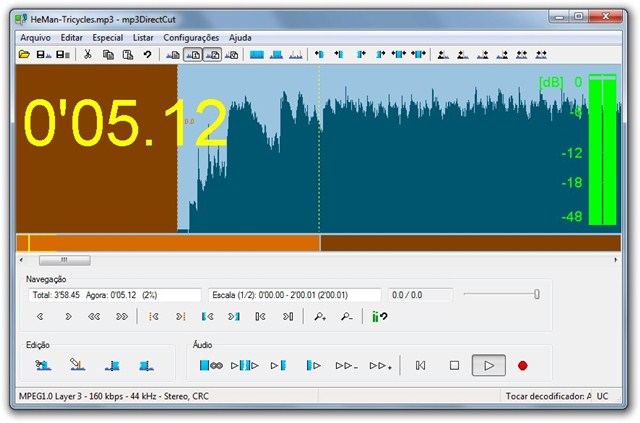Viewport: 640px width, 423px height.
Task: Click the save-with-waveform icon beside folder
Action: coord(44,54)
